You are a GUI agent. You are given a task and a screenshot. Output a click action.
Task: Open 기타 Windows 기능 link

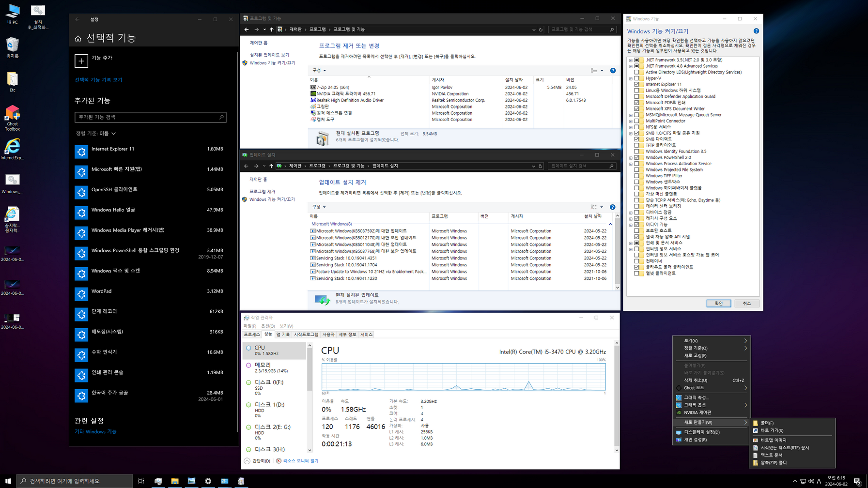coord(95,432)
